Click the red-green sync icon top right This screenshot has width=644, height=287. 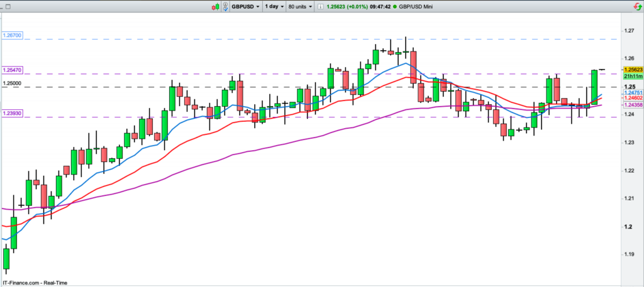click(x=637, y=6)
